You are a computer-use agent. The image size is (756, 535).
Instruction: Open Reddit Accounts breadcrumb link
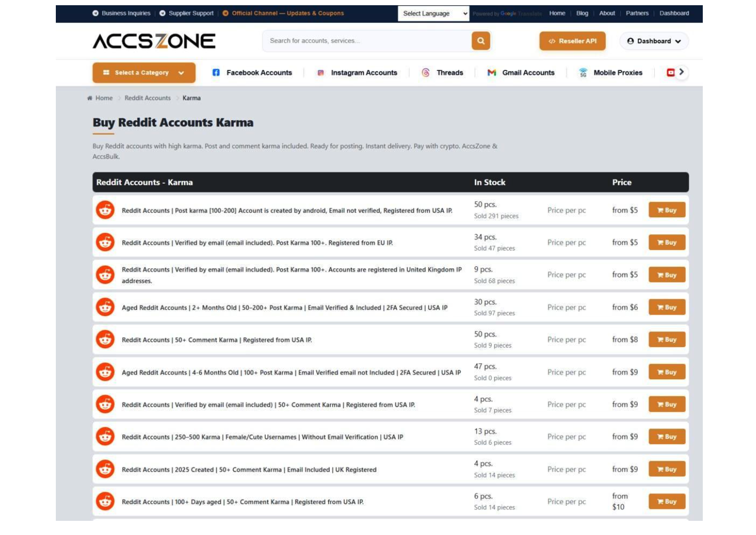click(148, 98)
